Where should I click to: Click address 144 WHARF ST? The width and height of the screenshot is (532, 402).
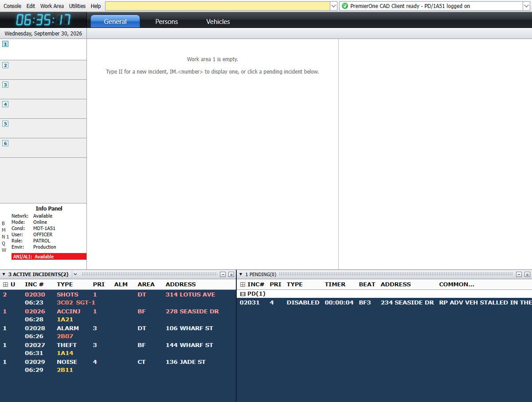point(189,345)
